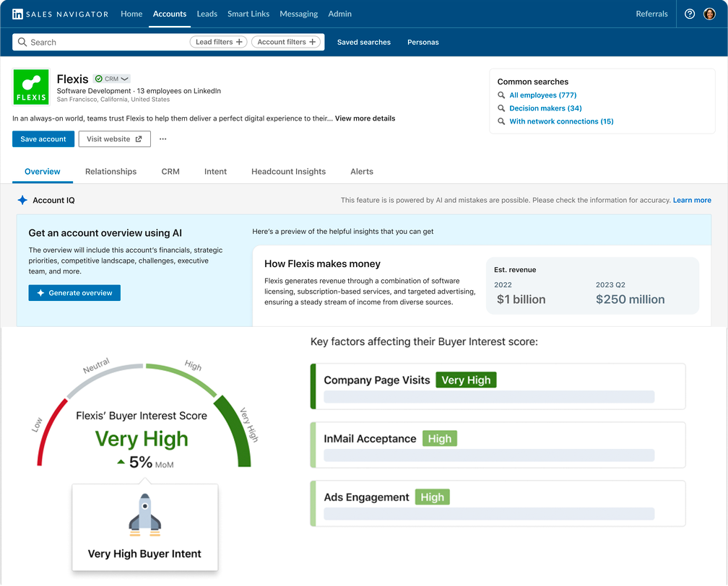Click the Company Page Visits progress bar
728x586 pixels.
489,397
